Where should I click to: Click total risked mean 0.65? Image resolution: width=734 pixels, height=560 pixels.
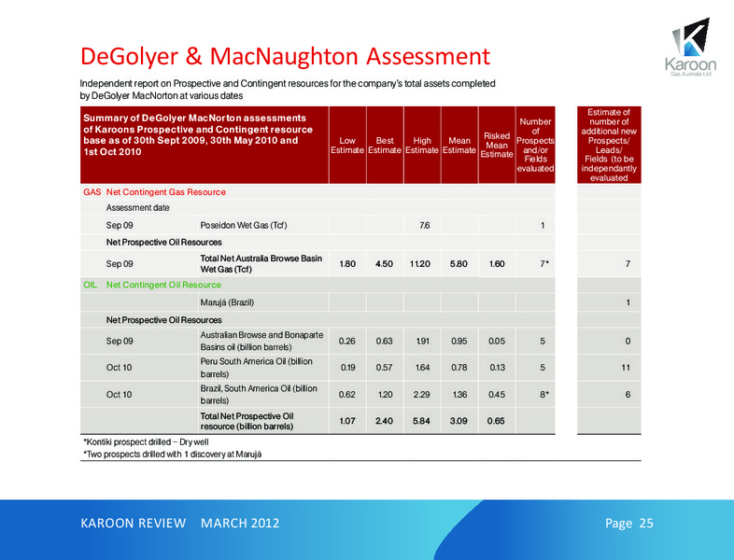coord(496,421)
